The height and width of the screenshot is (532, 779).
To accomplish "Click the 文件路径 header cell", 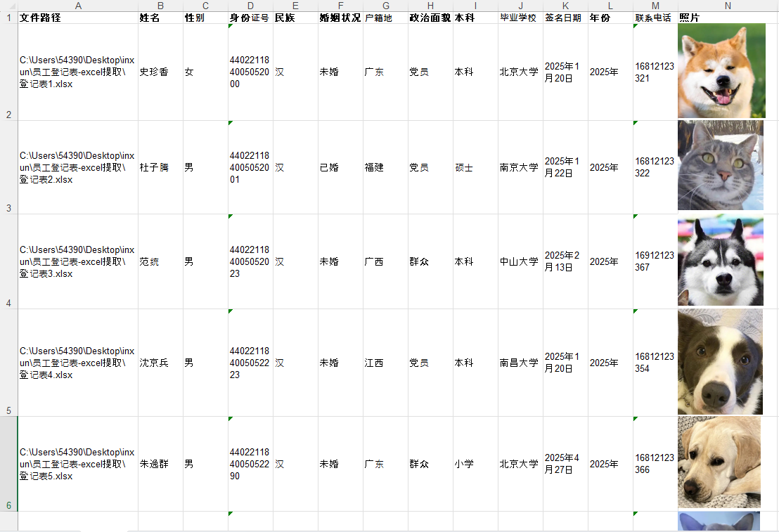I will (78, 18).
